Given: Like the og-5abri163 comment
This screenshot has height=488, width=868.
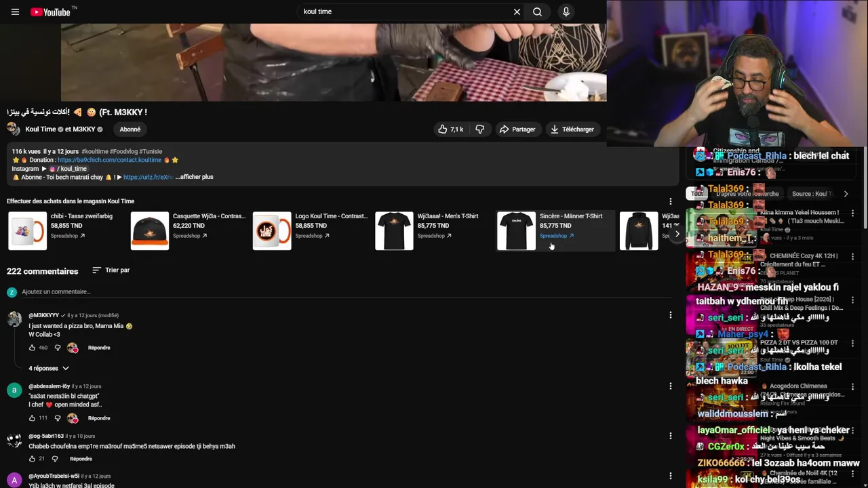Looking at the screenshot, I should (x=32, y=459).
